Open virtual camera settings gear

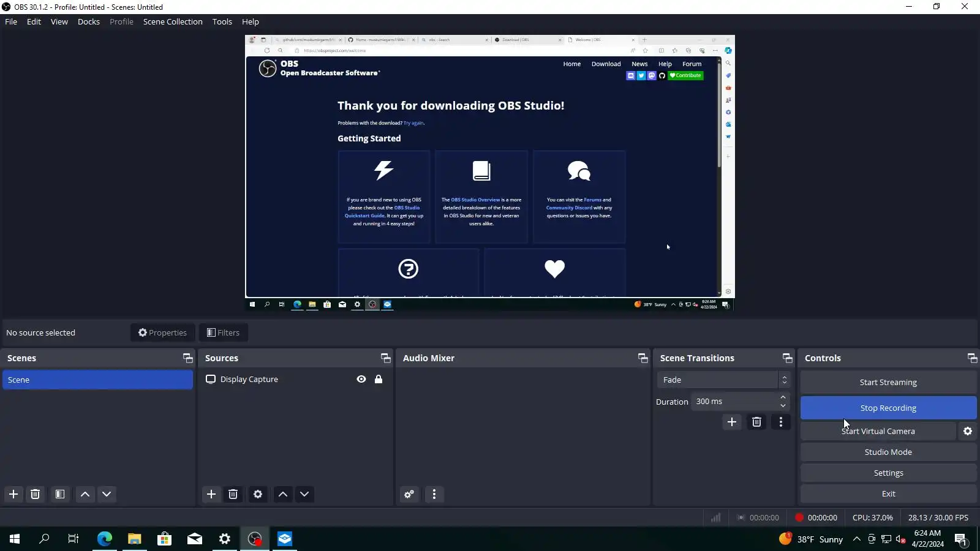[968, 431]
